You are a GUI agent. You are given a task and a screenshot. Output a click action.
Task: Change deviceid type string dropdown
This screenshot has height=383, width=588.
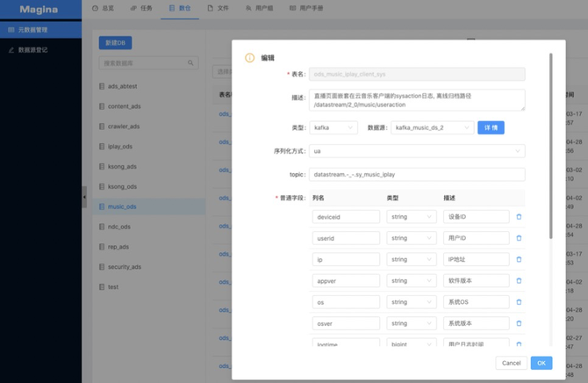pos(412,217)
